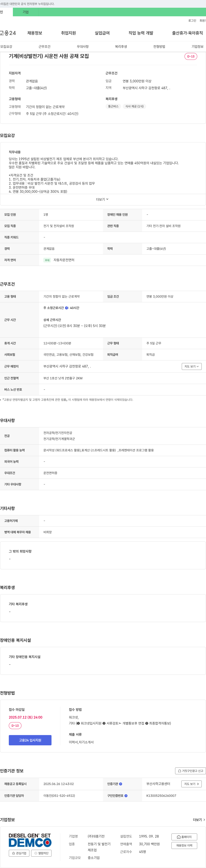Click the 통근버스 benefit tag
The width and height of the screenshot is (206, 868).
(113, 107)
